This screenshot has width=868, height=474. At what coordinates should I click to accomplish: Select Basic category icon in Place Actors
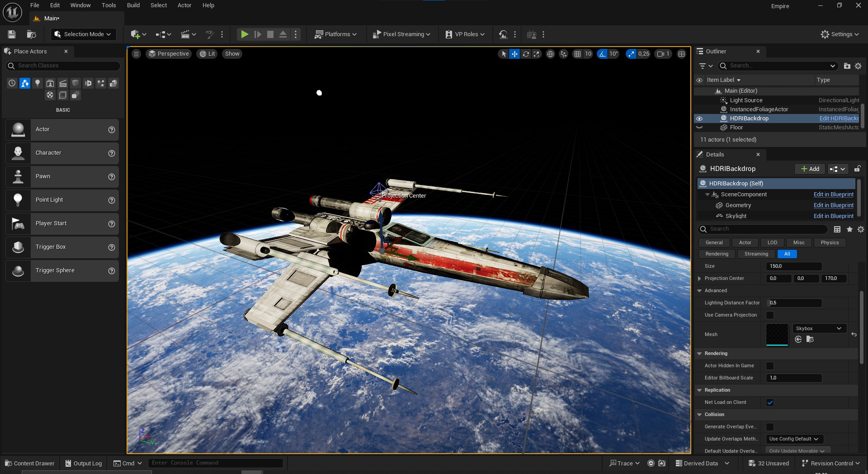click(25, 83)
